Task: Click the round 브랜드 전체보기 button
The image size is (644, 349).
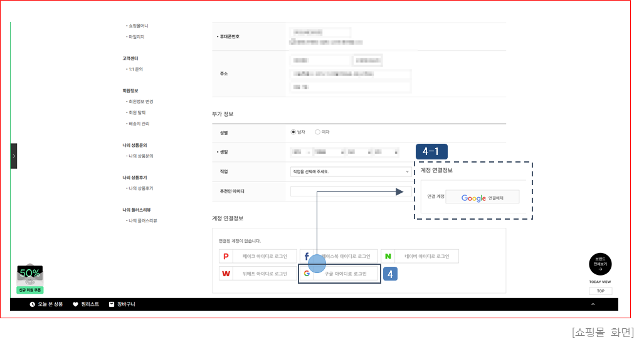Action: [600, 264]
